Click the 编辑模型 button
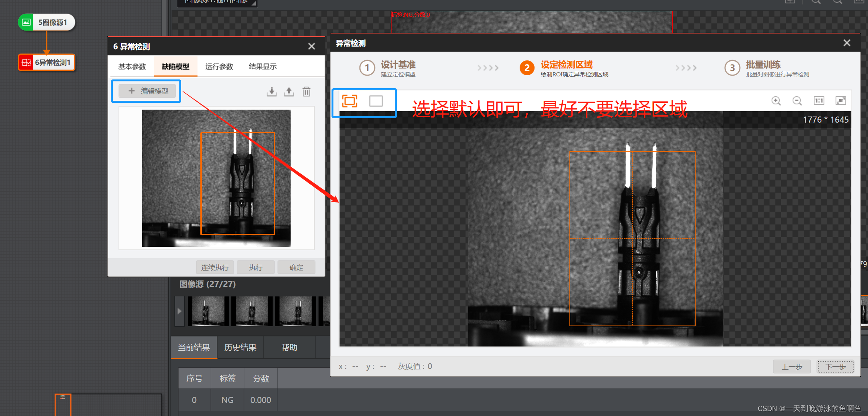 [x=147, y=91]
